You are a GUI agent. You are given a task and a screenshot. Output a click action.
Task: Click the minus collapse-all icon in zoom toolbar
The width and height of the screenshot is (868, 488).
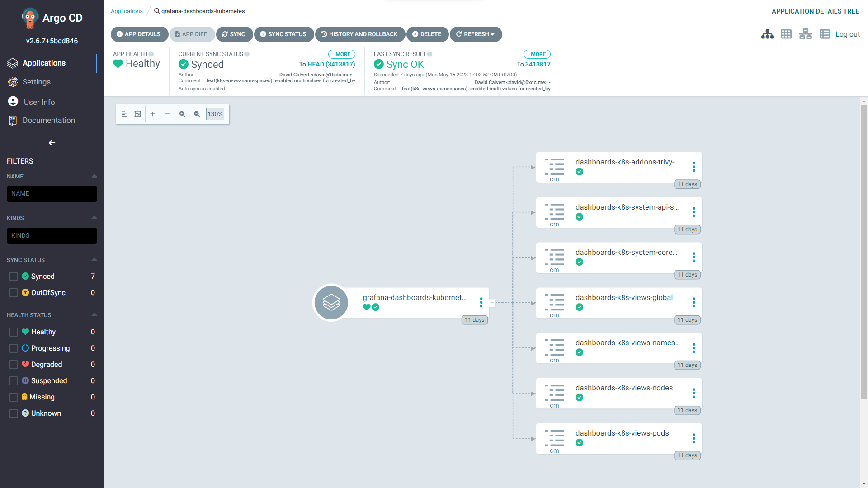(167, 114)
